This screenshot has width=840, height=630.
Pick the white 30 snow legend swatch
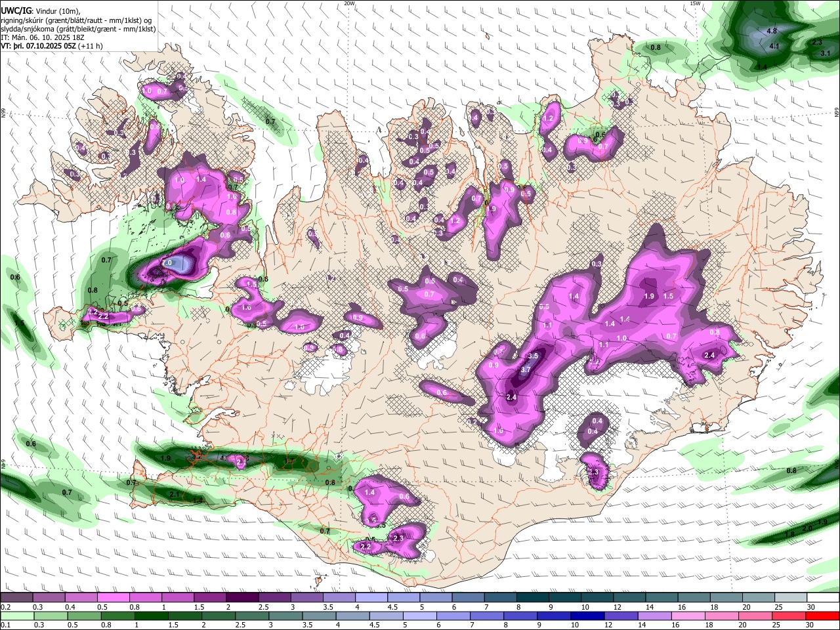pyautogui.click(x=823, y=598)
